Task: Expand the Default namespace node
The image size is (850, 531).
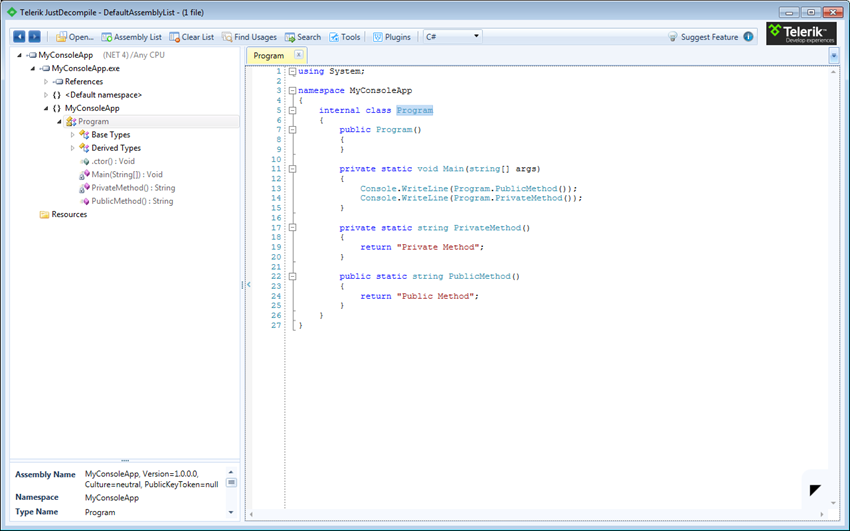Action: [46, 95]
